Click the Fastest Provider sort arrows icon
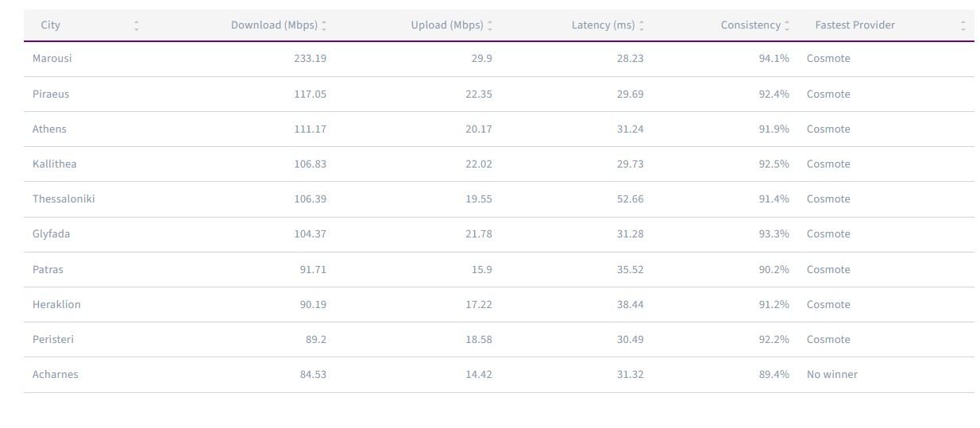Screen dimensions: 980x428 (x=963, y=25)
